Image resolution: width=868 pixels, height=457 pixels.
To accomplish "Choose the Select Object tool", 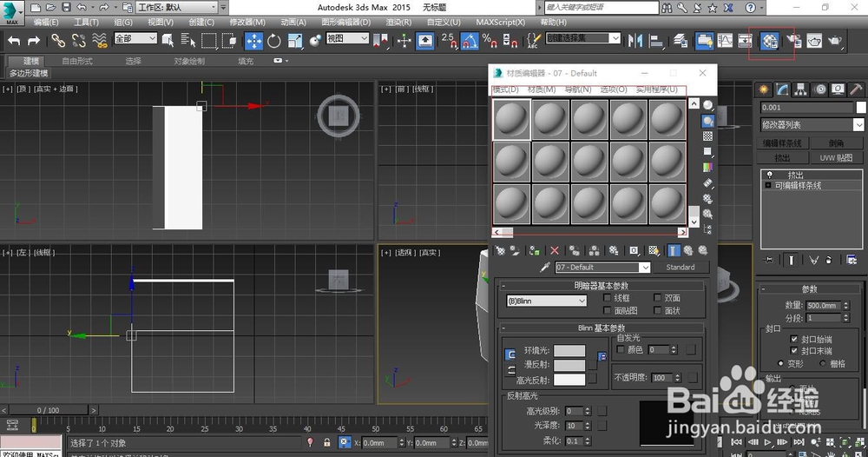I will point(168,41).
